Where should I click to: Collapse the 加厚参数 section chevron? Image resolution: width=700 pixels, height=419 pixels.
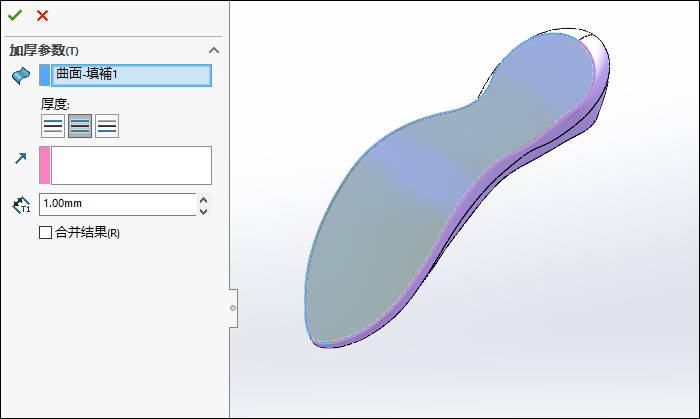tap(214, 50)
